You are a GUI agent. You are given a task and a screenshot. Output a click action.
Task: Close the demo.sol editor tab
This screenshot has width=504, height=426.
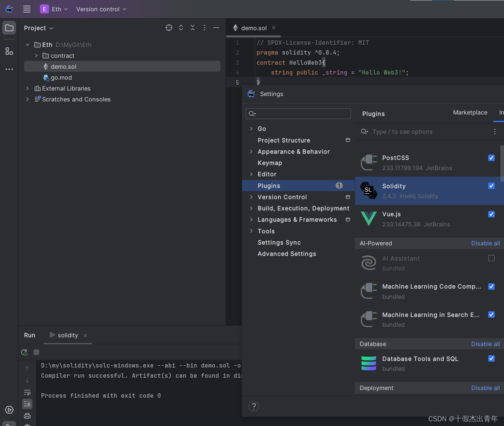tap(274, 28)
